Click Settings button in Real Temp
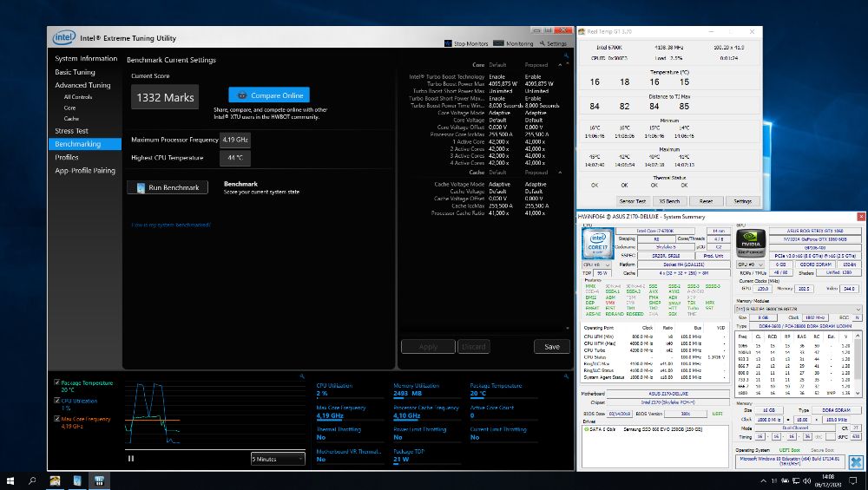The width and height of the screenshot is (868, 490). point(742,201)
